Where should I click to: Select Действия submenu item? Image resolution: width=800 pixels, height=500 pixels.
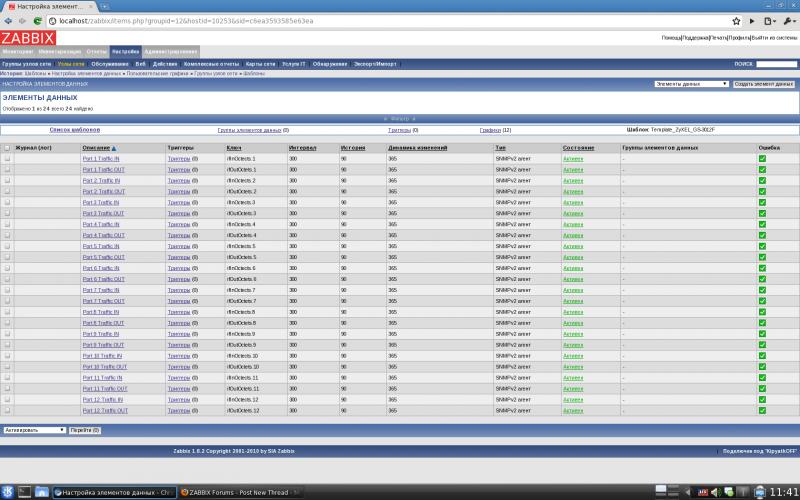[x=165, y=64]
